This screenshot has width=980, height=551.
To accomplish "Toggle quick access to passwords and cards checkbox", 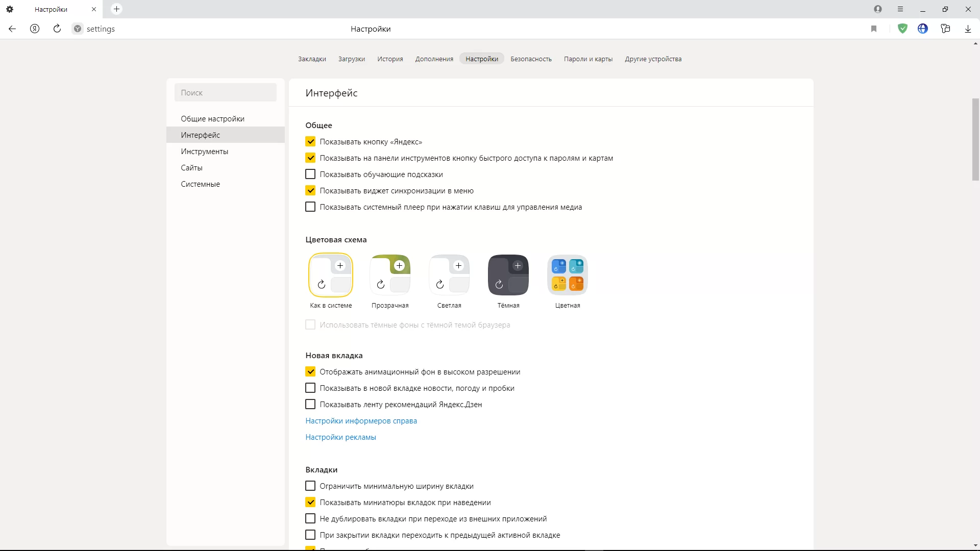I will tap(310, 158).
